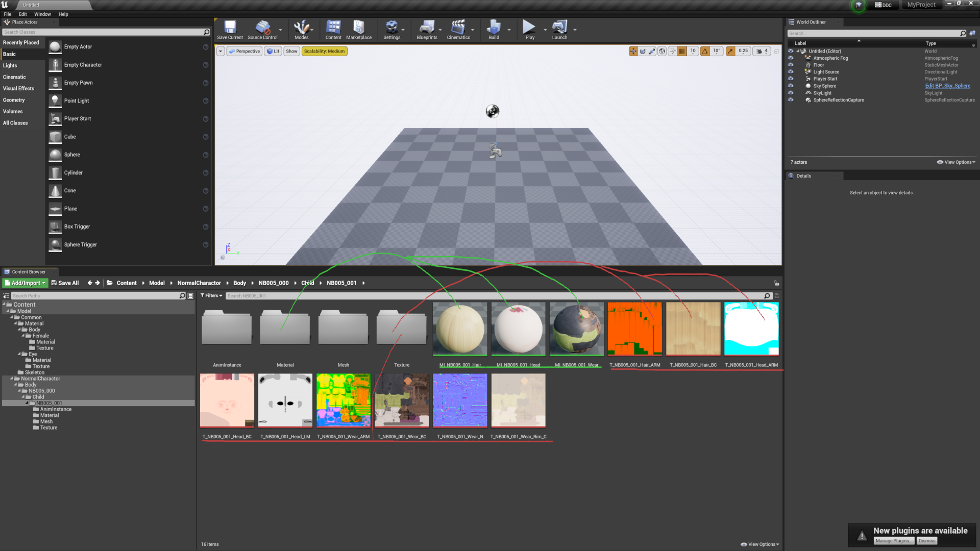Open Add/Import dropdown

pos(26,283)
